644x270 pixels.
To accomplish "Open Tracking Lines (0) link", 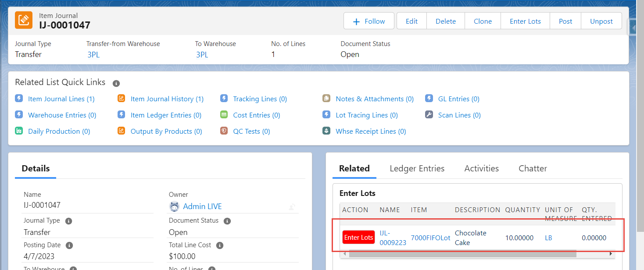I will (260, 99).
